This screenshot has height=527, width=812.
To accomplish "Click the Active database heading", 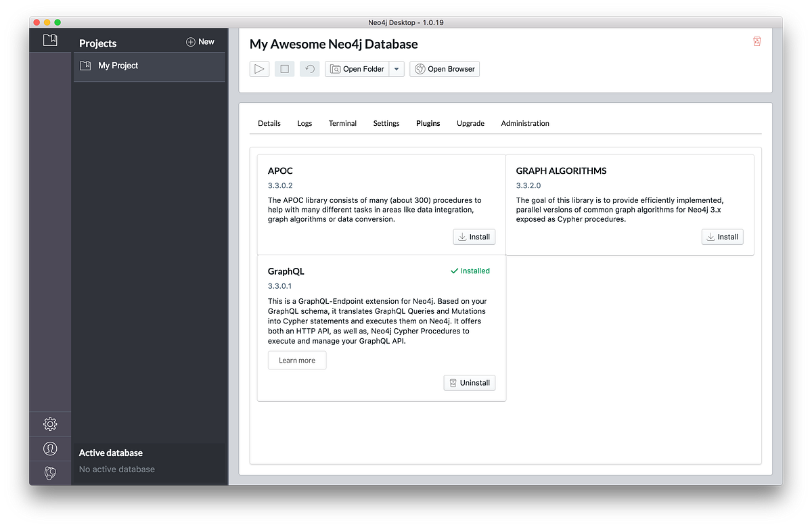I will (111, 453).
